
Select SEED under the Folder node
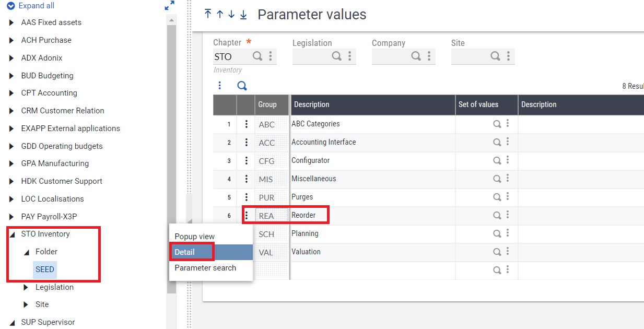44,269
